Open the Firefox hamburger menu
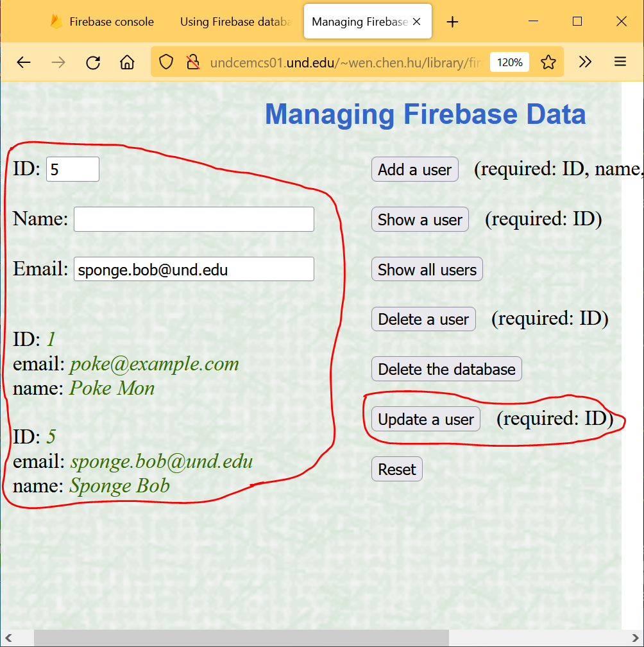The width and height of the screenshot is (644, 647). click(x=620, y=62)
